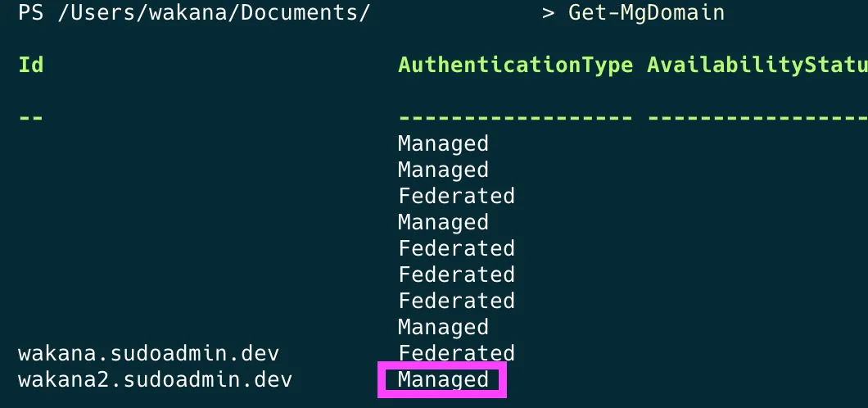Click the Managed entry between two Federated rows
Viewport: 868px width, 408px height.
(x=443, y=222)
